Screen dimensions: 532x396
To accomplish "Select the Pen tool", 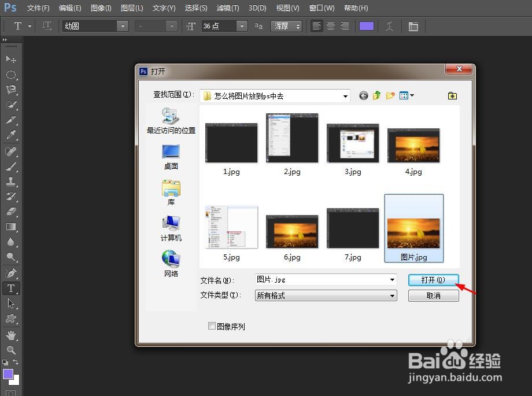I will 11,273.
